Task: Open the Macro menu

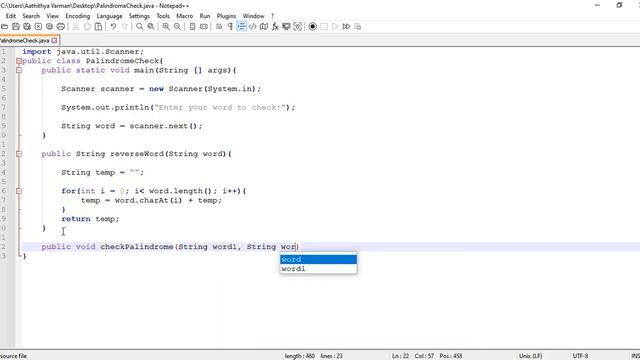Action: click(184, 16)
